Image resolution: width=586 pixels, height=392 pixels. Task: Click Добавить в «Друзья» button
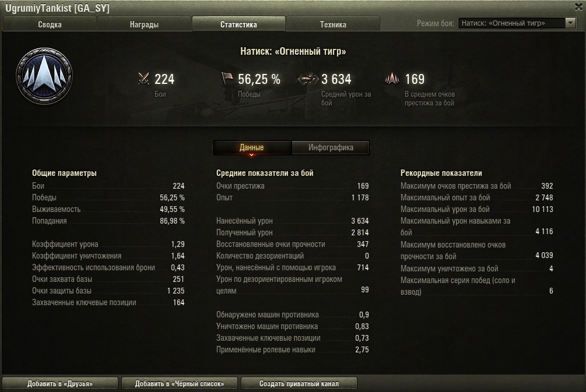click(x=60, y=383)
